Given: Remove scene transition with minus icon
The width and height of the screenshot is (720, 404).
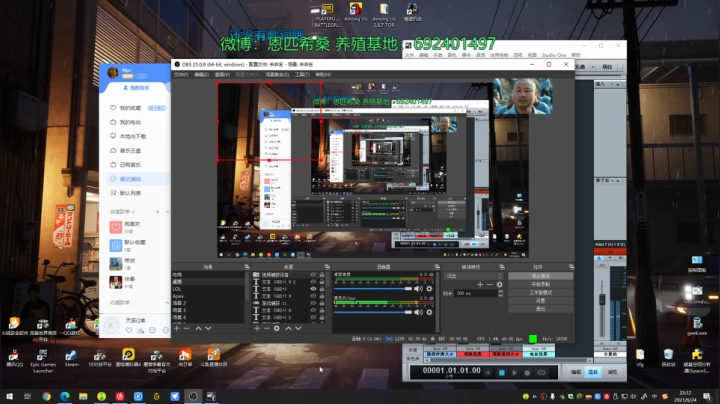Looking at the screenshot, I should coord(489,285).
